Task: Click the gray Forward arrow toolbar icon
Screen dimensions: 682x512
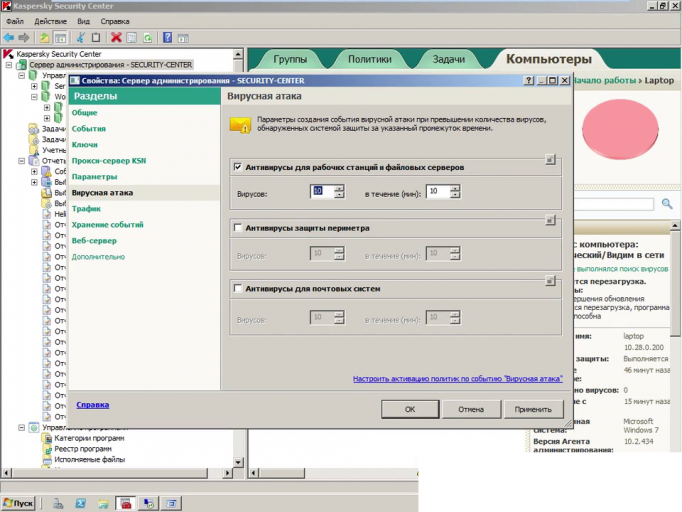Action: [x=24, y=38]
